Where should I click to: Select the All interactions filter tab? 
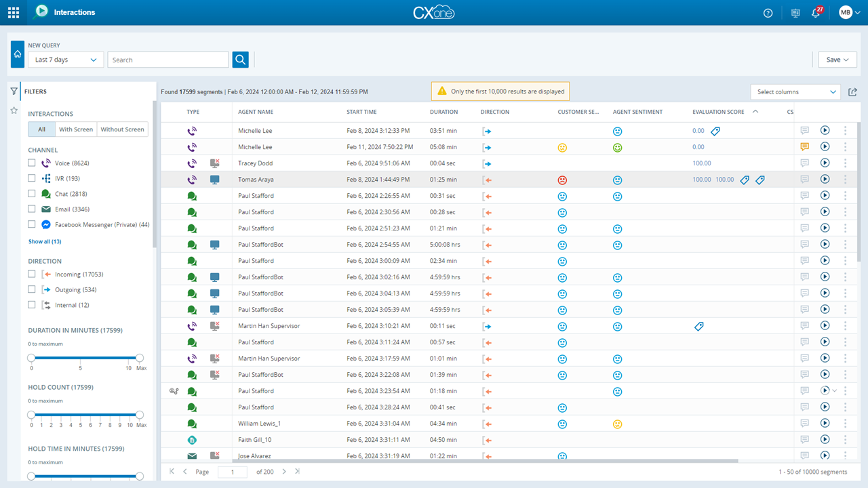[x=41, y=129]
